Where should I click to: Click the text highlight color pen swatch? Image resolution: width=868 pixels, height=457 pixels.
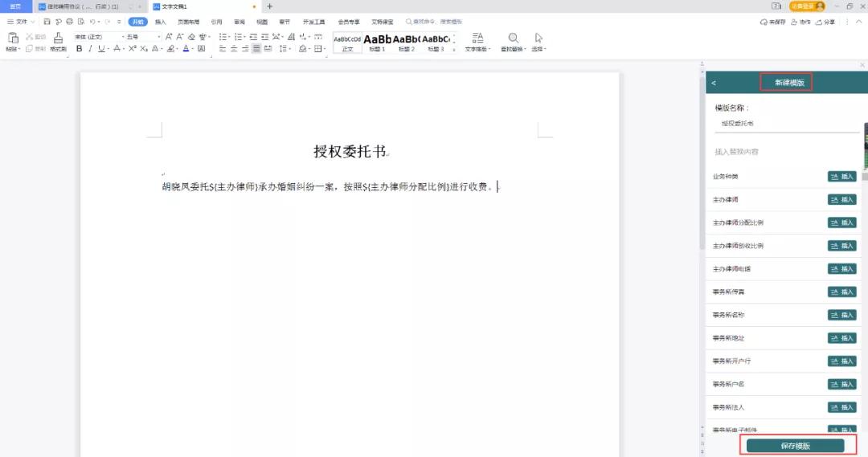coord(170,49)
